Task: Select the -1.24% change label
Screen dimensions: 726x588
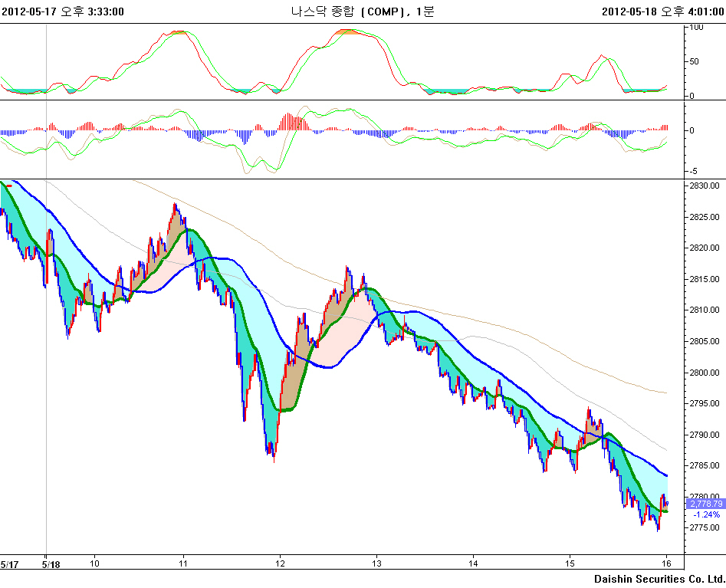Action: [x=705, y=514]
